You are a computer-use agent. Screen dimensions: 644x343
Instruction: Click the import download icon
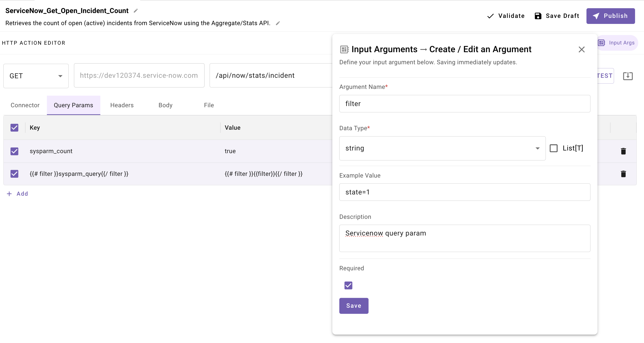point(628,76)
